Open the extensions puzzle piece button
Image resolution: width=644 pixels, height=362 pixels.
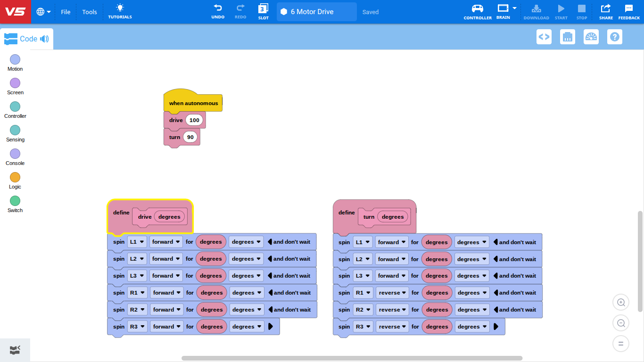[15, 350]
